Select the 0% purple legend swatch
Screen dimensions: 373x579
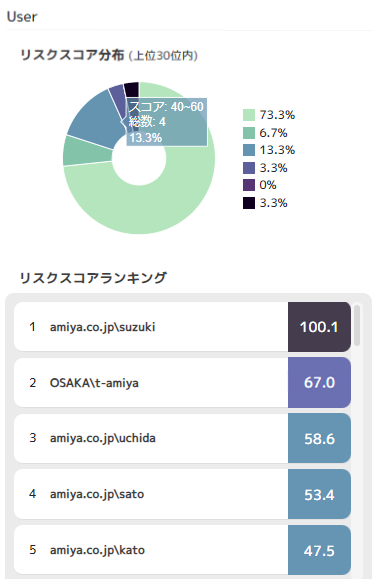(249, 185)
